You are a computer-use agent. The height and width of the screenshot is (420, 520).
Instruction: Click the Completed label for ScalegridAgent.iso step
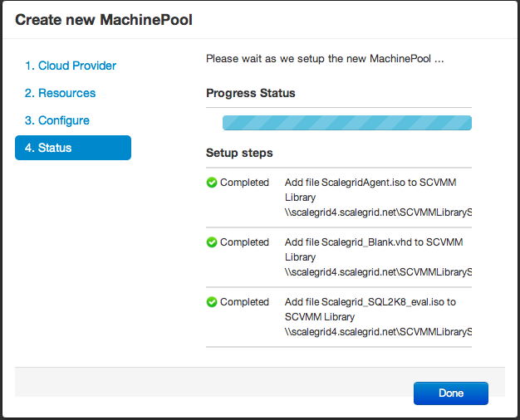pos(244,183)
